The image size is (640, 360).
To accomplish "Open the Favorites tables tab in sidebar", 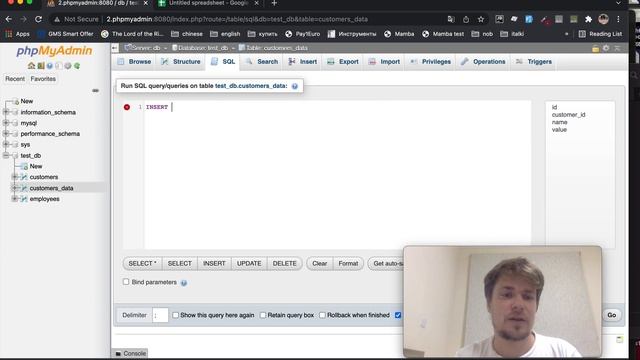I will (43, 79).
